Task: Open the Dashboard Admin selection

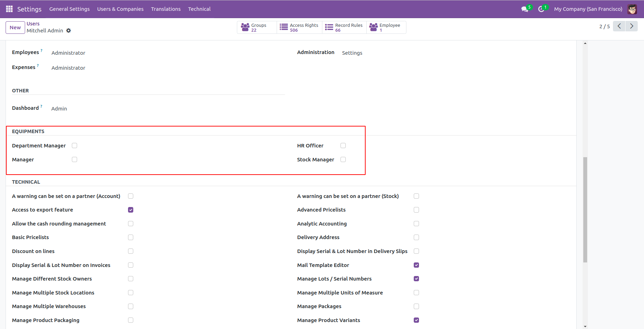Action: coord(59,109)
